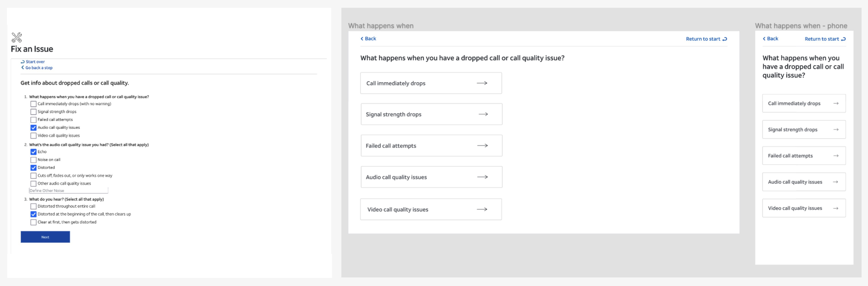The image size is (868, 286).
Task: Enable the Noise on call checkbox
Action: tap(33, 160)
